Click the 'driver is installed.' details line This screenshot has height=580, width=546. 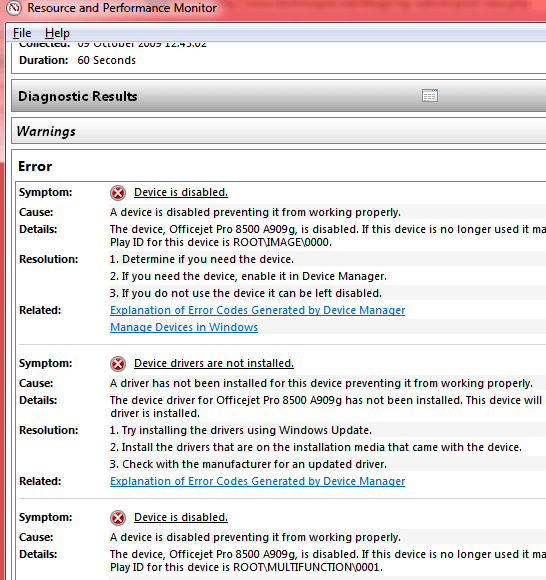click(x=155, y=413)
